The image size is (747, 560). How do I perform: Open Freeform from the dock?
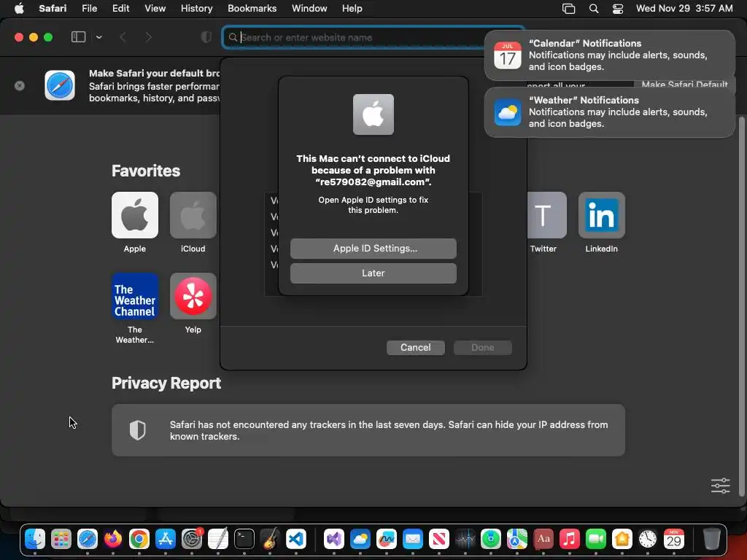coord(387,539)
